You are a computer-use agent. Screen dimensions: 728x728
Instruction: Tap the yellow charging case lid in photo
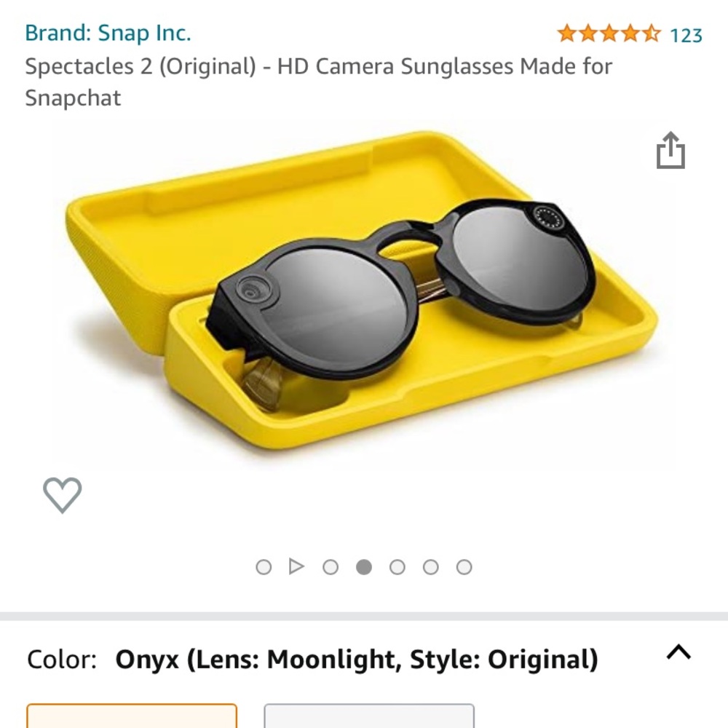218,218
